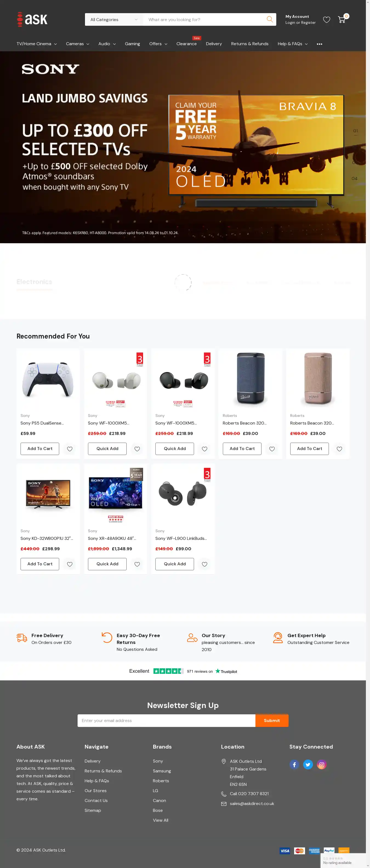Viewport: 370px width, 868px height.
Task: Toggle wishlist heart for Sony PS5 DualSense
Action: [70, 449]
